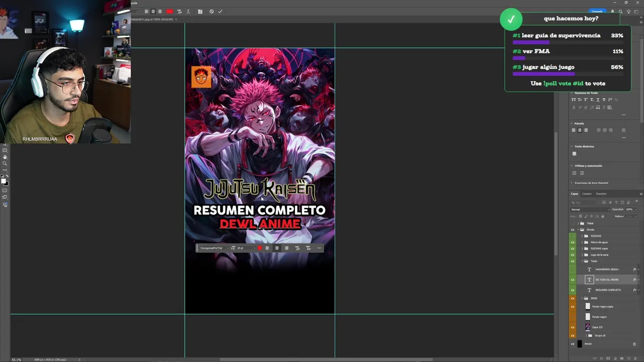Hide the Capa 131 layer
644x362 pixels.
(572, 327)
